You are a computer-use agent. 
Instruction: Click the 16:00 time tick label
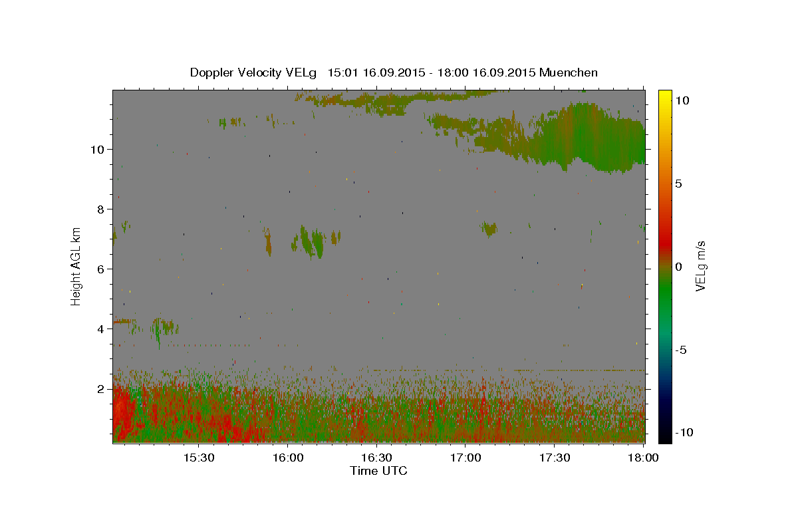pyautogui.click(x=287, y=458)
